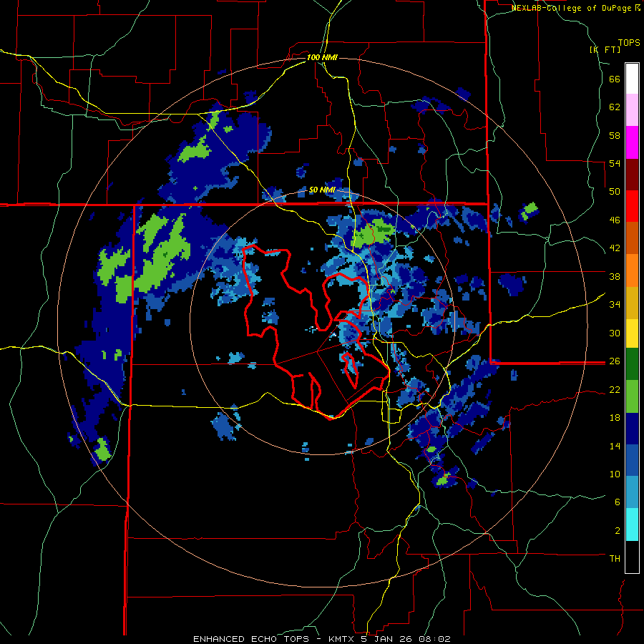Click the 100 NMI range ring label
The height and width of the screenshot is (644, 644).
[321, 57]
